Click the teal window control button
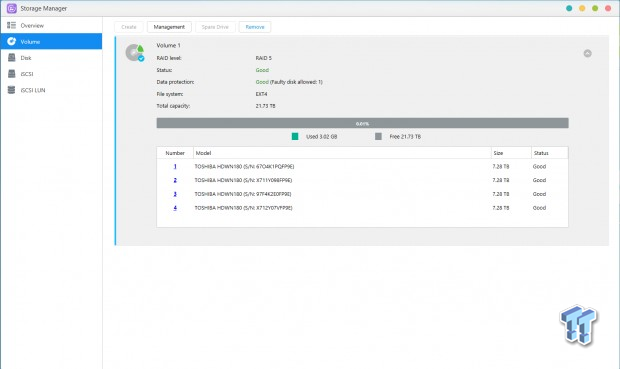The height and width of the screenshot is (369, 620). pyautogui.click(x=569, y=8)
